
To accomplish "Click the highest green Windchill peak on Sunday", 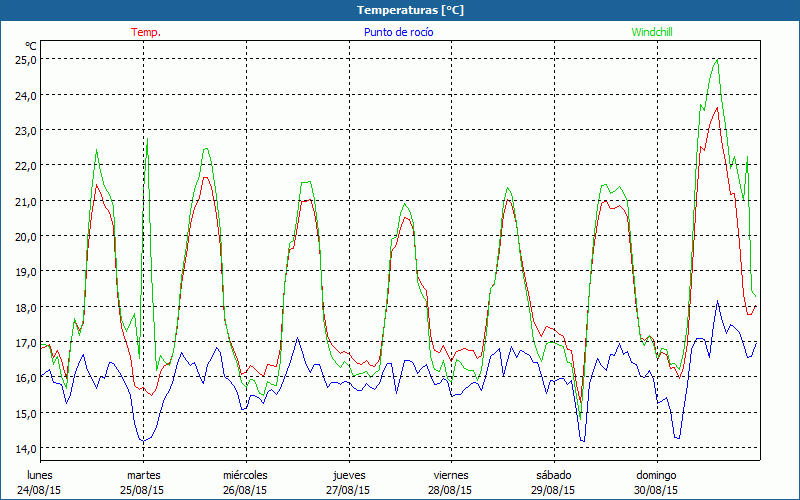I will 716,61.
